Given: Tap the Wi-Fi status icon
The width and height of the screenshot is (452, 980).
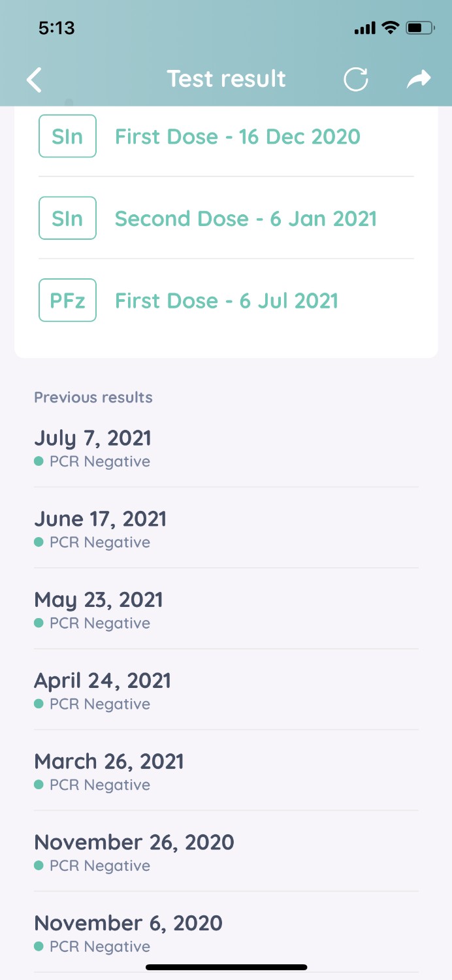Looking at the screenshot, I should 390,27.
